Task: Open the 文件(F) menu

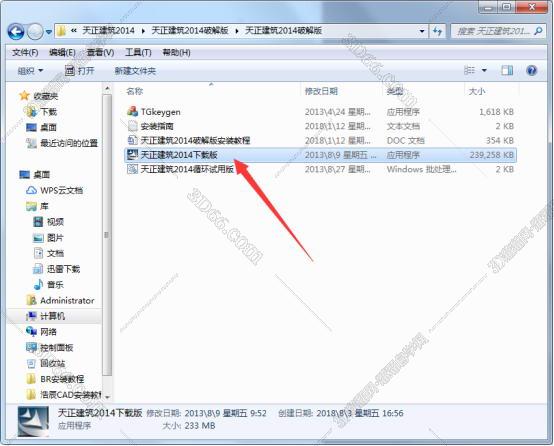Action: click(x=25, y=53)
